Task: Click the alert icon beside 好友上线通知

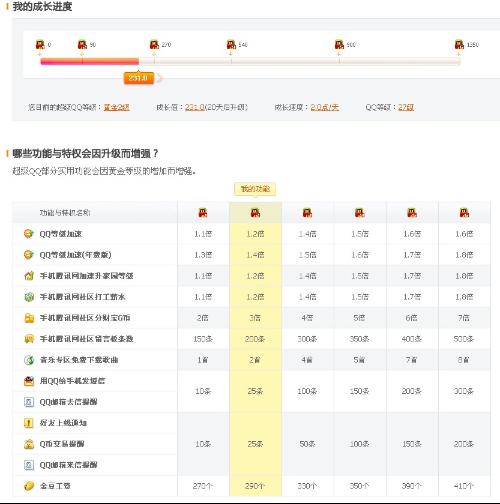Action: coord(29,423)
